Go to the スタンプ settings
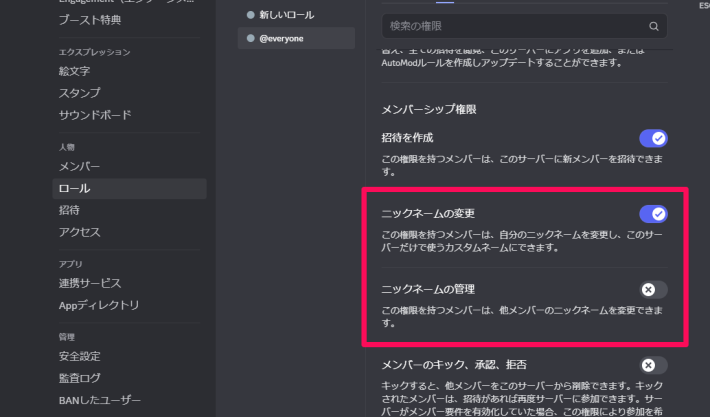The width and height of the screenshot is (710, 417). pyautogui.click(x=80, y=93)
